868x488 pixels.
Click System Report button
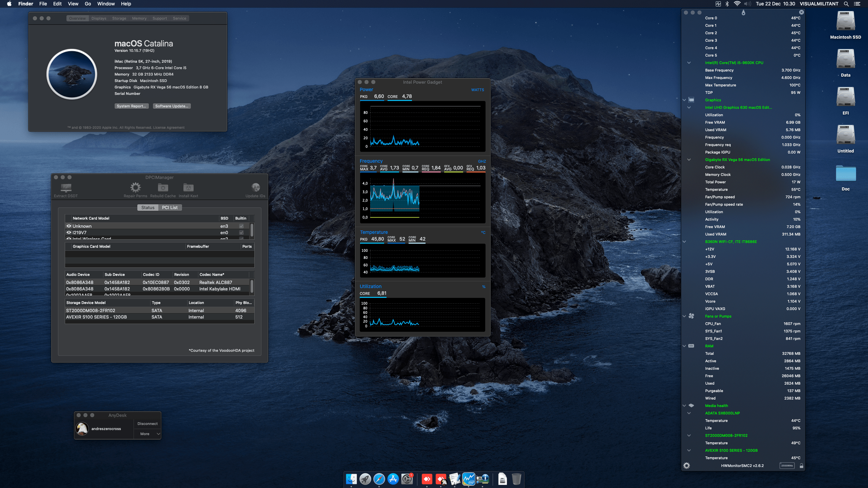pyautogui.click(x=131, y=106)
